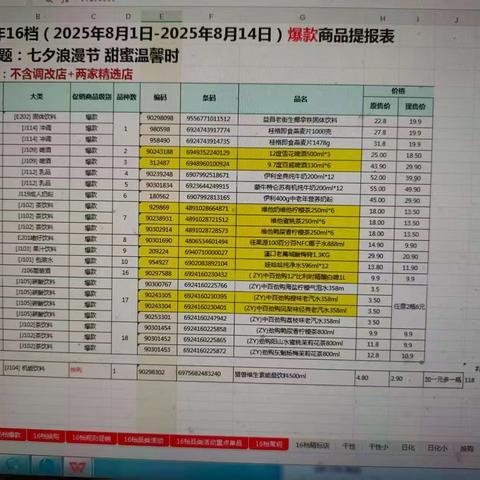Select column B header
The width and height of the screenshot is (480, 480).
click(x=38, y=16)
